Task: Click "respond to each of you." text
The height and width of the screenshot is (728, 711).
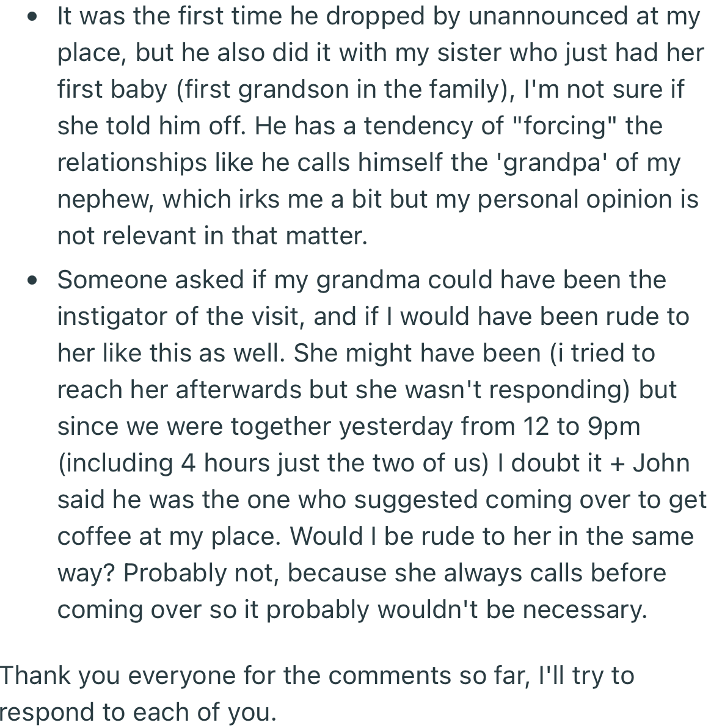Action: pyautogui.click(x=139, y=712)
